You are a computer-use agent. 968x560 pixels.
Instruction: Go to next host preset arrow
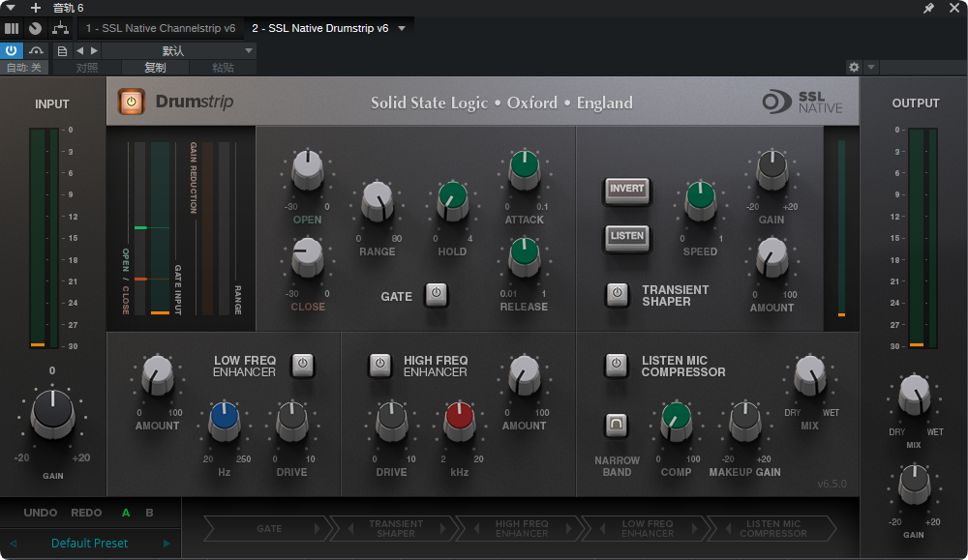click(x=94, y=50)
